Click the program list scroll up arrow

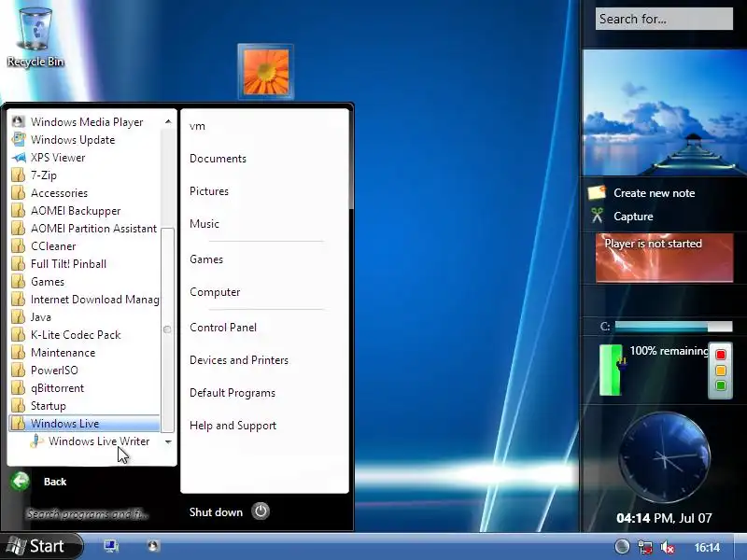[x=168, y=122]
